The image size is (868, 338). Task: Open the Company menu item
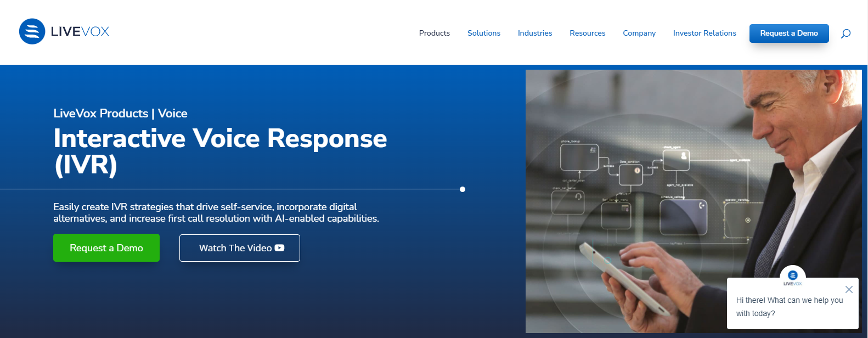(639, 33)
